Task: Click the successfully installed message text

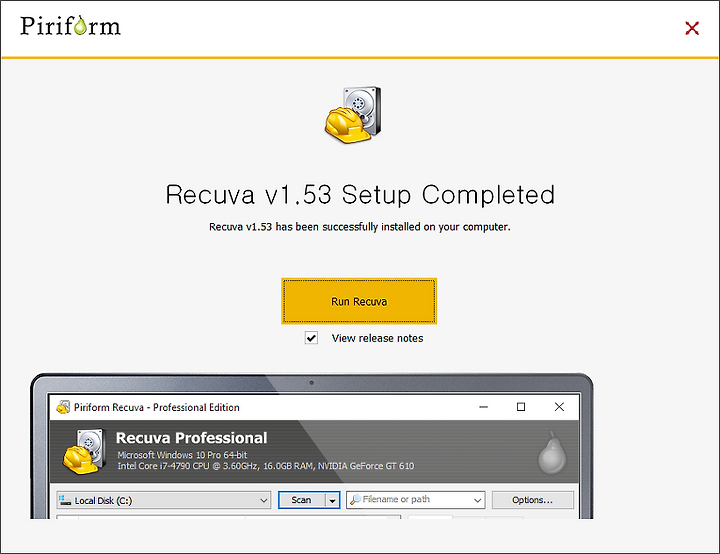Action: [x=360, y=227]
